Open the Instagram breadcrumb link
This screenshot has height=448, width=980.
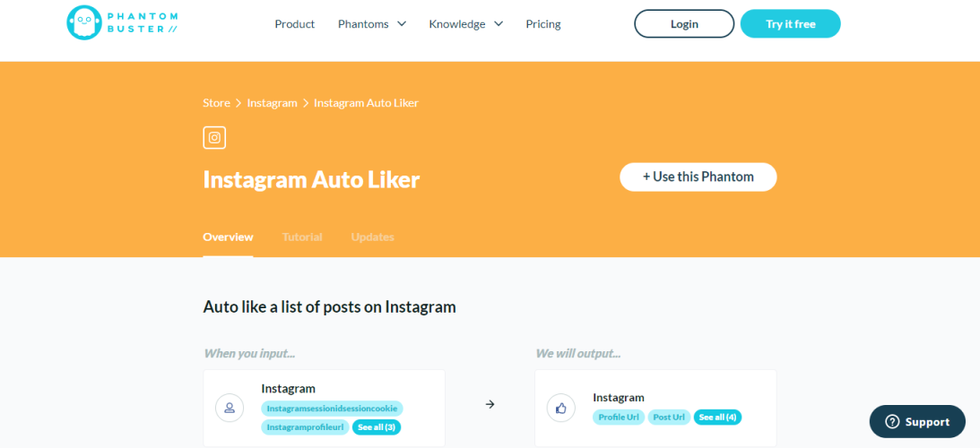pyautogui.click(x=272, y=103)
